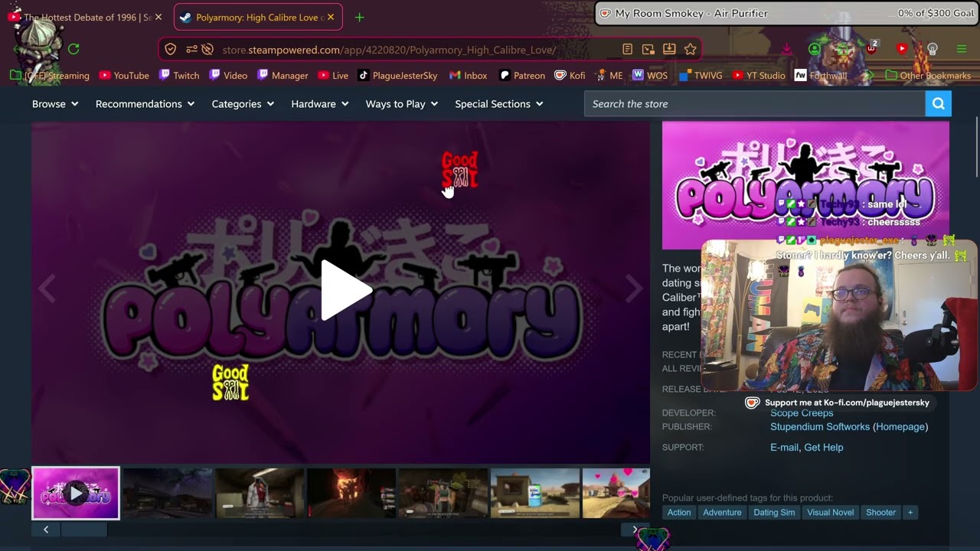Viewport: 980px width, 551px height.
Task: Open the Inbox Gmail bookmark
Action: pos(468,75)
